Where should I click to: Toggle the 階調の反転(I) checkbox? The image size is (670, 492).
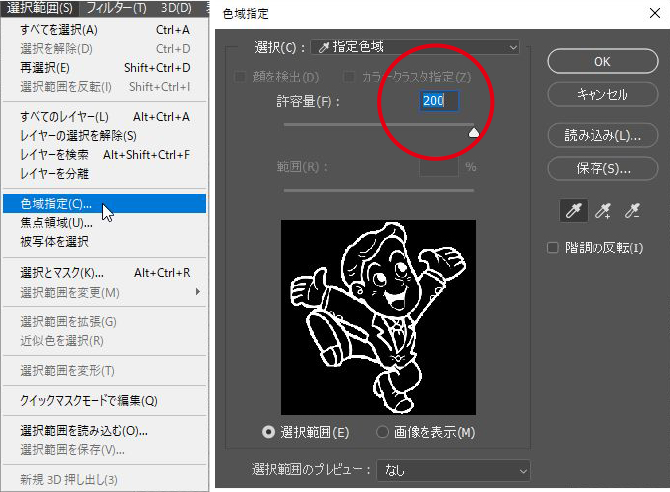tap(552, 248)
